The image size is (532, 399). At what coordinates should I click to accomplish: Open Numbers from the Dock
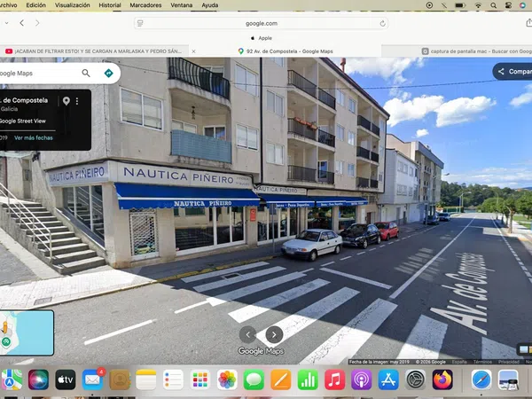[x=308, y=379]
